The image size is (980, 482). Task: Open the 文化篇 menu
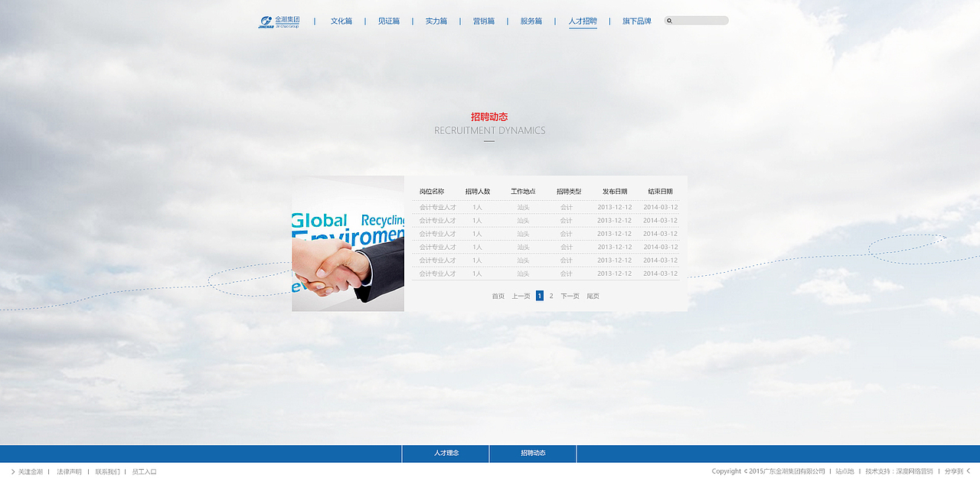341,21
